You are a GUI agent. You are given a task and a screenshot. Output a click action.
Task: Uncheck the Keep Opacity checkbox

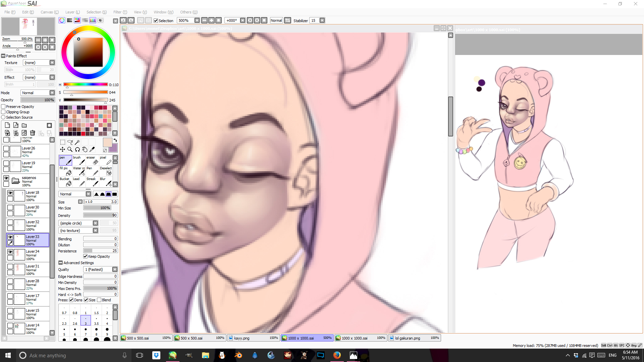pyautogui.click(x=86, y=256)
